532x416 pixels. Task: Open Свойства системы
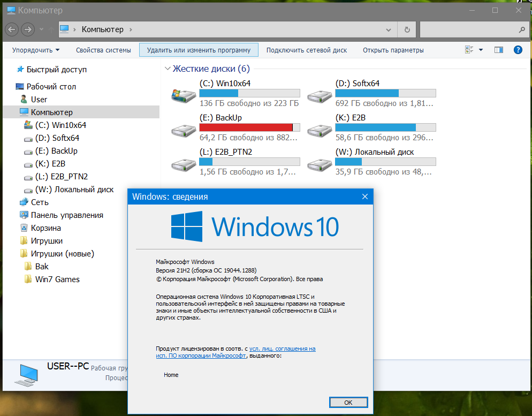pos(103,50)
